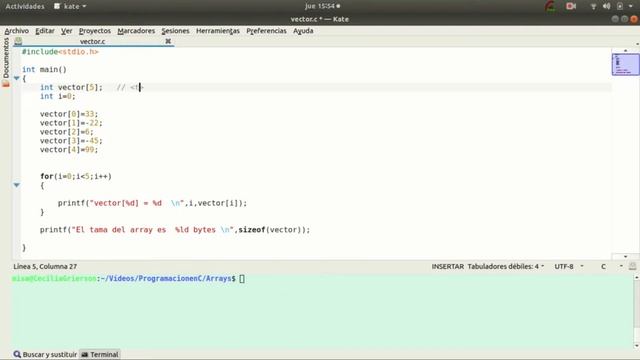The height and width of the screenshot is (360, 640).
Task: Click the for(i=0;i<5;i++) line
Action: point(76,176)
